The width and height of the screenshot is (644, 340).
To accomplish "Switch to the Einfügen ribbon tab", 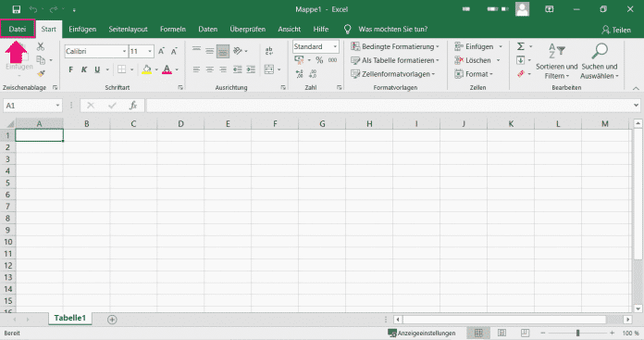I will 82,30.
